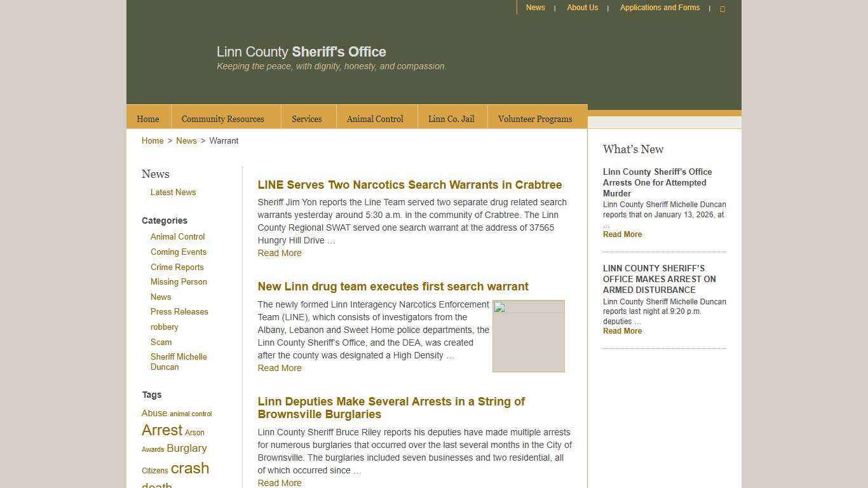The width and height of the screenshot is (868, 488).
Task: Open the Community Resources menu
Action: pos(222,119)
